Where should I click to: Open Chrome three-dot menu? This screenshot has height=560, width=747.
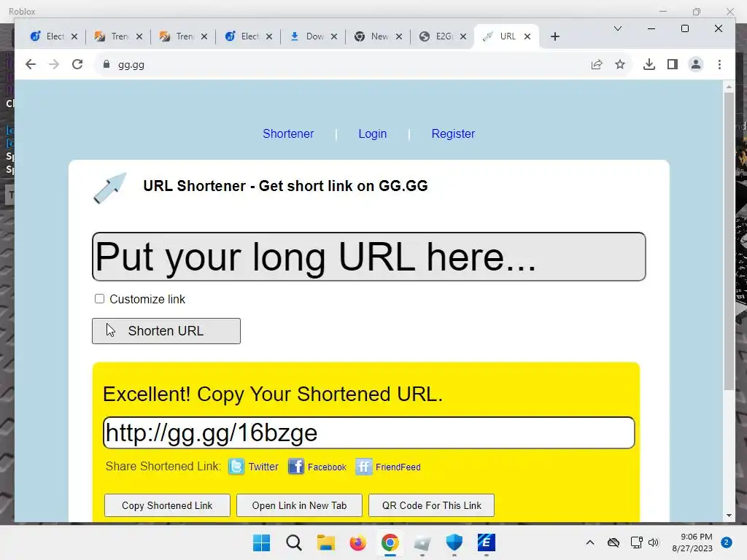[719, 64]
